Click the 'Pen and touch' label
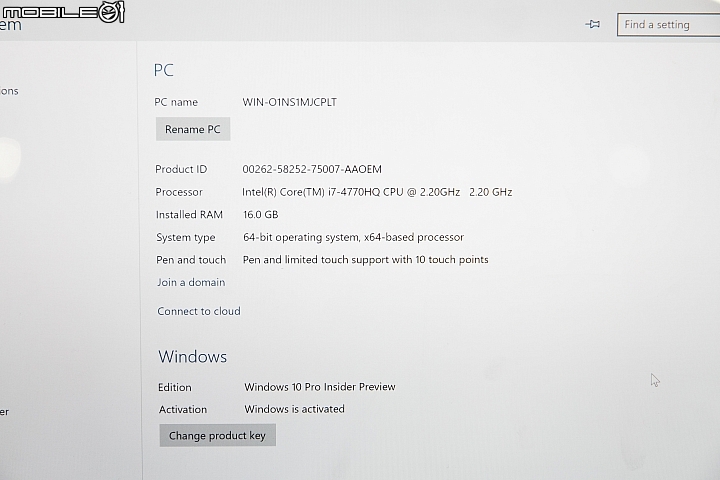 [191, 260]
